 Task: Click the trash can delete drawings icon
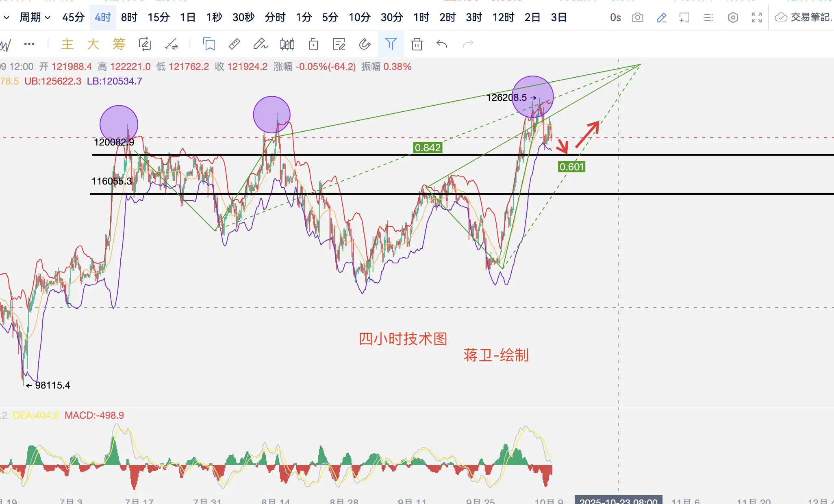[x=417, y=44]
